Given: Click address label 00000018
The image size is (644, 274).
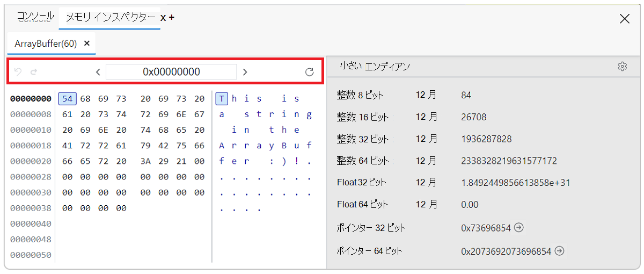Looking at the screenshot, I should (31, 146).
